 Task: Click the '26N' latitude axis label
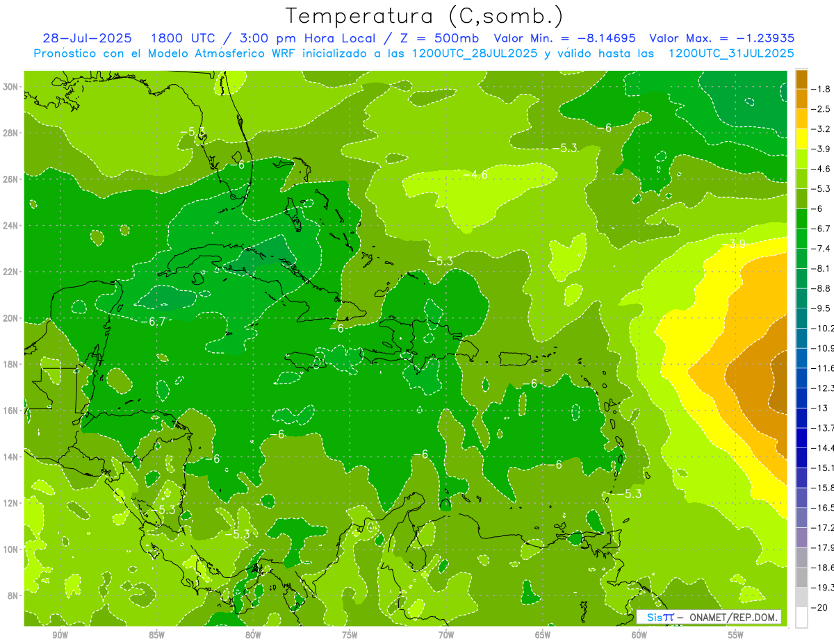point(10,179)
